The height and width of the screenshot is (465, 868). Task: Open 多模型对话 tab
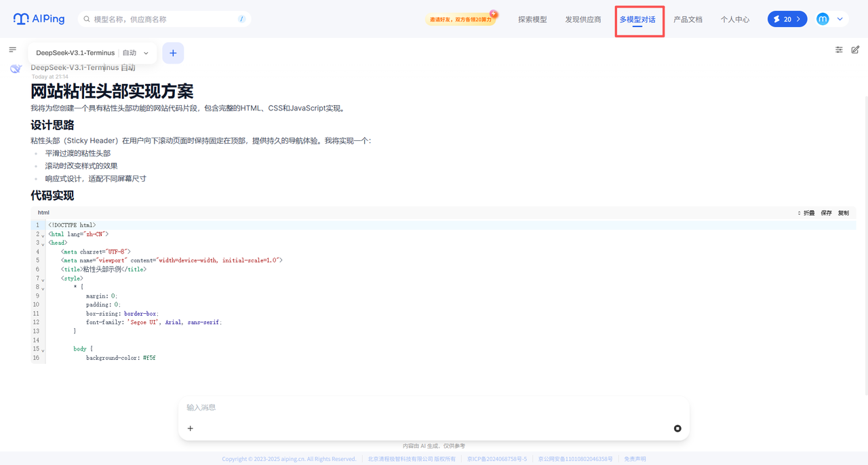637,20
